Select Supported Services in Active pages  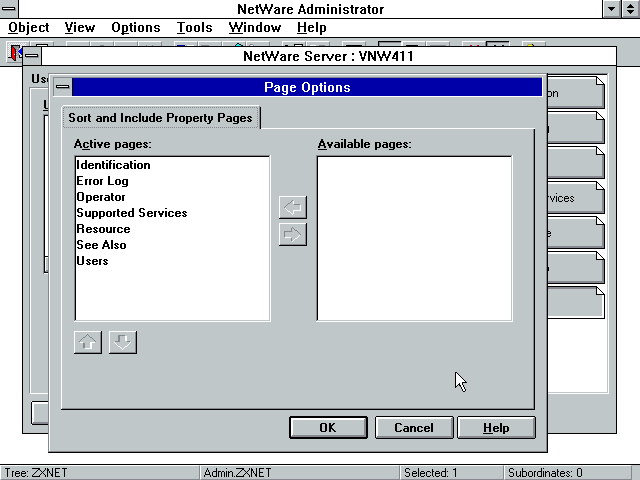[x=172, y=213]
